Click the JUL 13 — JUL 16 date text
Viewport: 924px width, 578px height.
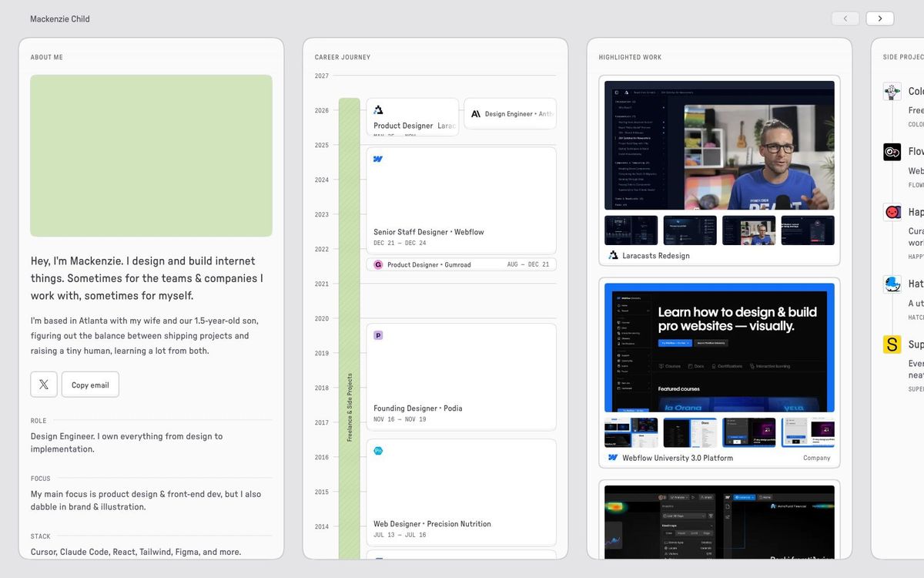tap(400, 535)
